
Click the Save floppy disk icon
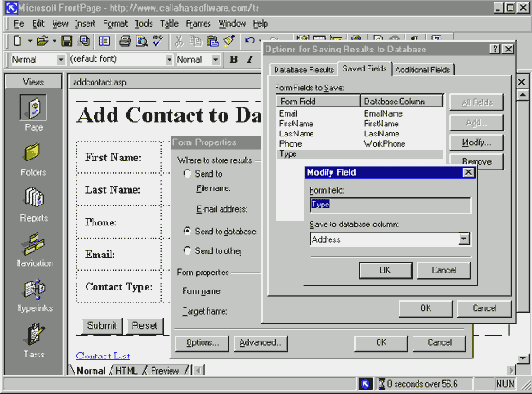[x=66, y=41]
